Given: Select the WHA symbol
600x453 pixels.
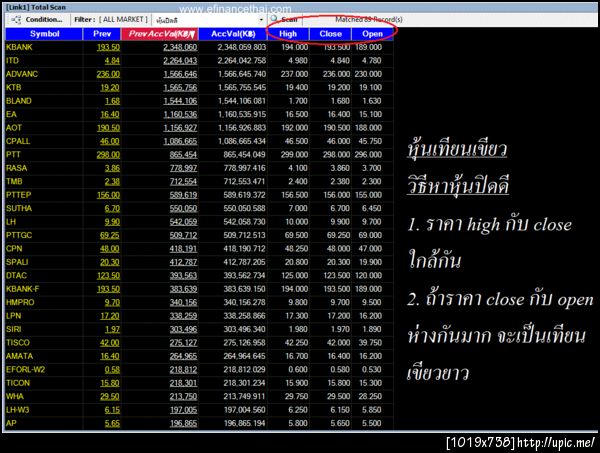Looking at the screenshot, I should (x=15, y=396).
